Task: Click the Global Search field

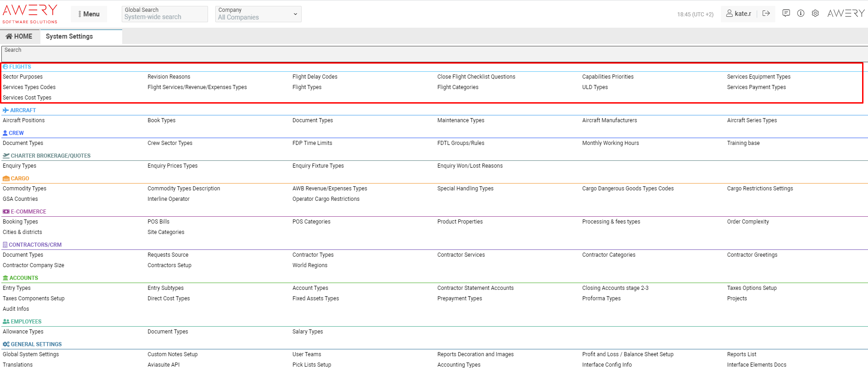Action: (x=164, y=14)
